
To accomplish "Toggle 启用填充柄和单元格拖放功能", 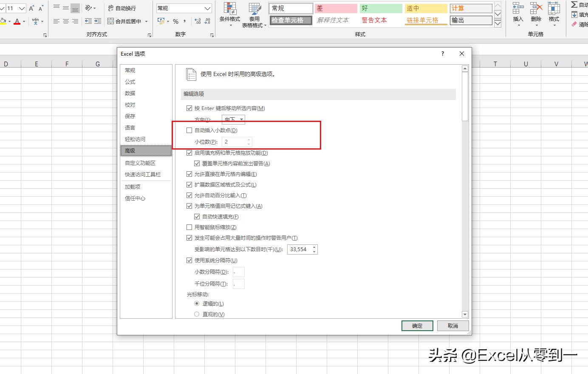I will 189,153.
